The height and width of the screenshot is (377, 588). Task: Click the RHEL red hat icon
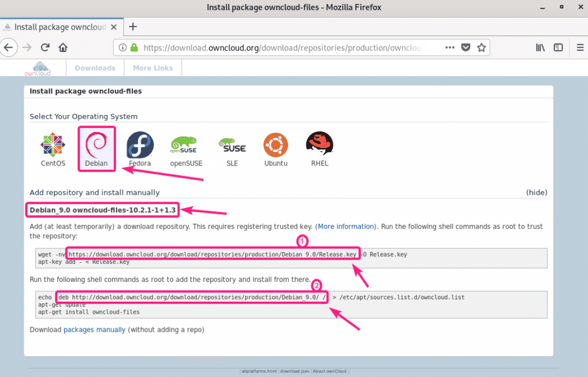319,145
